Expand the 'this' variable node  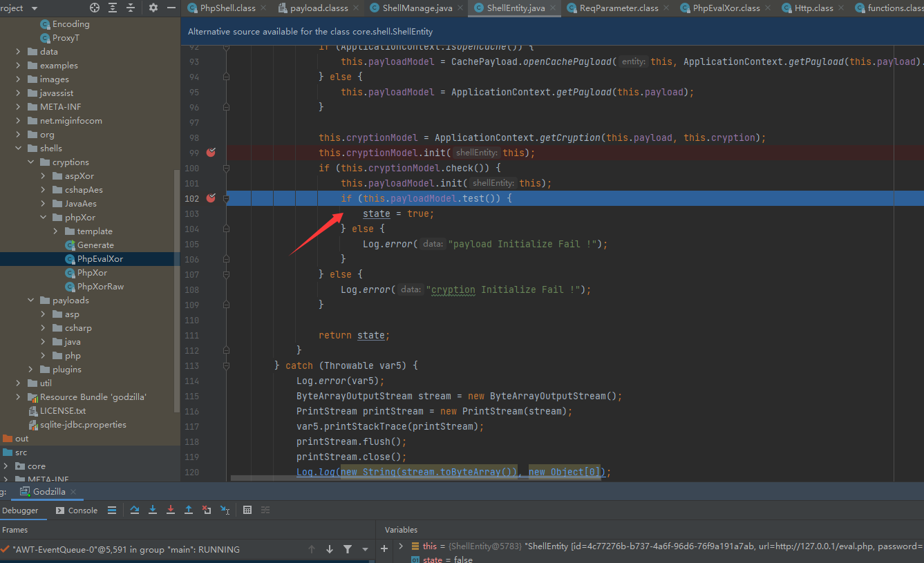pos(401,546)
